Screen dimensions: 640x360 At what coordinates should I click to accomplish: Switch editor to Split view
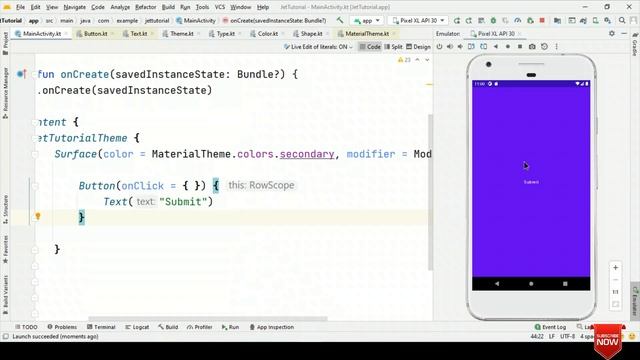point(393,47)
